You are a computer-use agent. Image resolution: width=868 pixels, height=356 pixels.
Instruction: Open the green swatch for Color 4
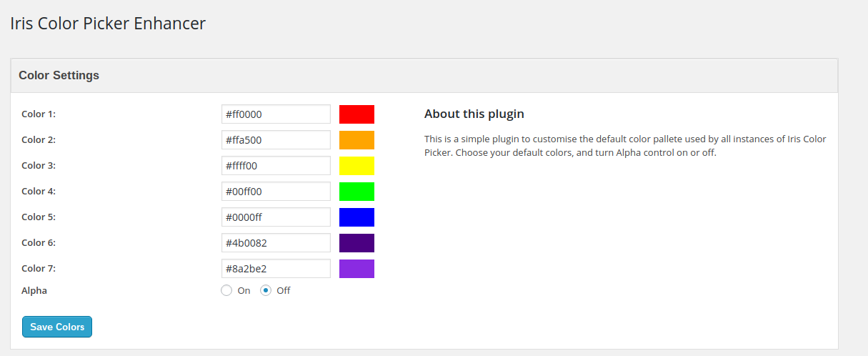356,192
